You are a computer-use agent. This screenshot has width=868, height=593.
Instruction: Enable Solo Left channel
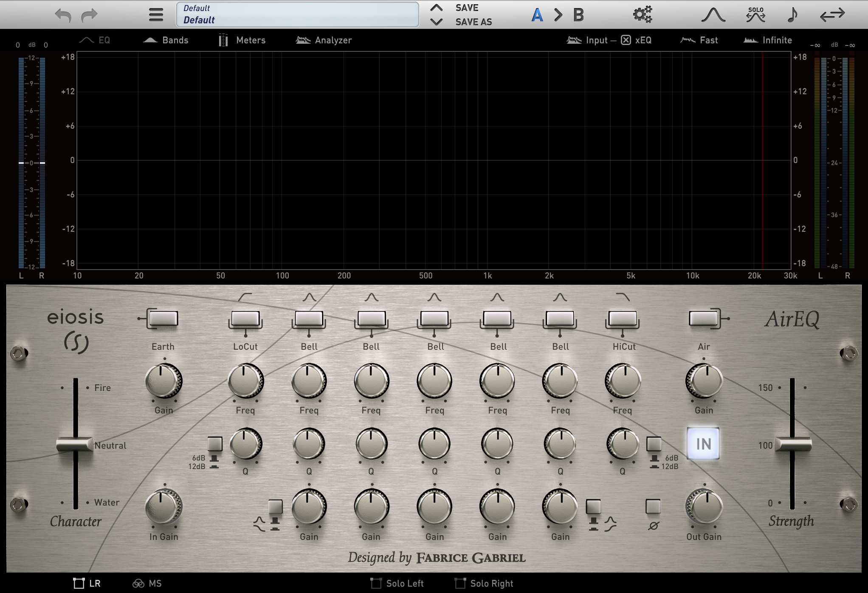tap(397, 583)
